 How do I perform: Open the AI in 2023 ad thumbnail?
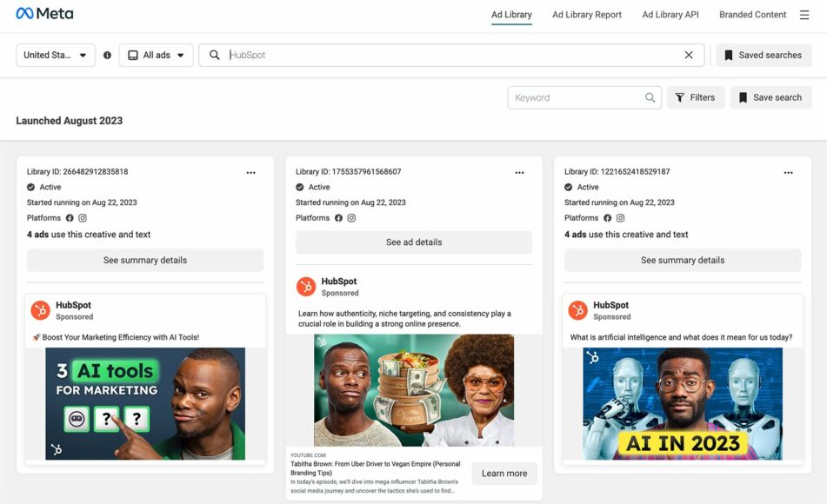click(x=683, y=403)
